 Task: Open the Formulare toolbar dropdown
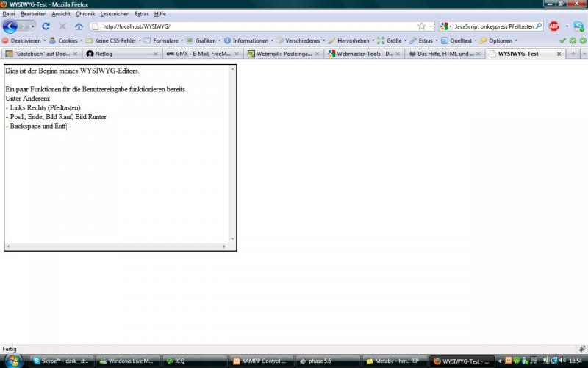(165, 40)
